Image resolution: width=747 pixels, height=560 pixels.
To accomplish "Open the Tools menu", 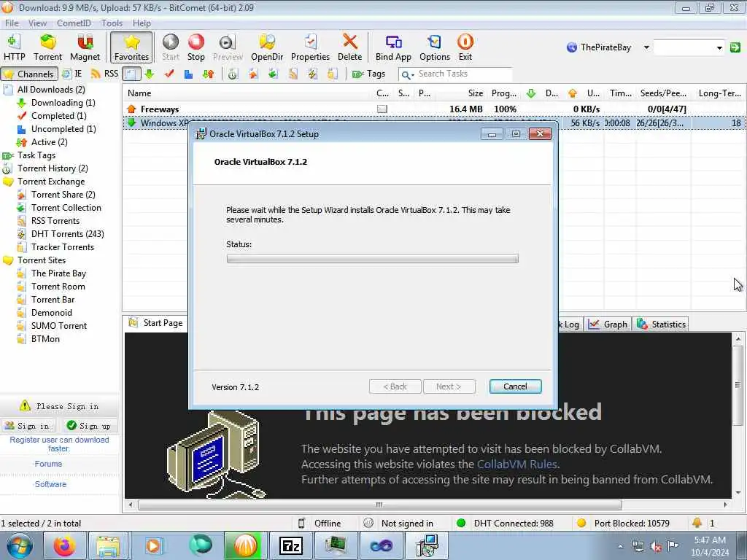I will [112, 23].
